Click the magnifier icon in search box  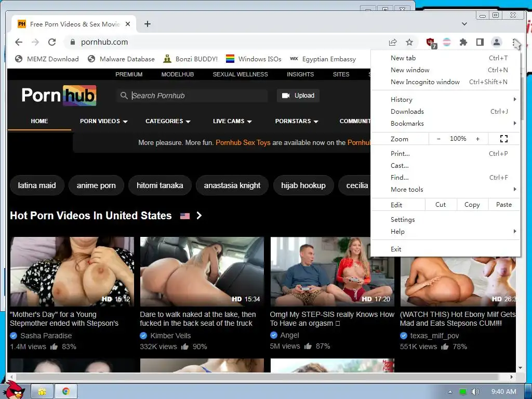[124, 96]
